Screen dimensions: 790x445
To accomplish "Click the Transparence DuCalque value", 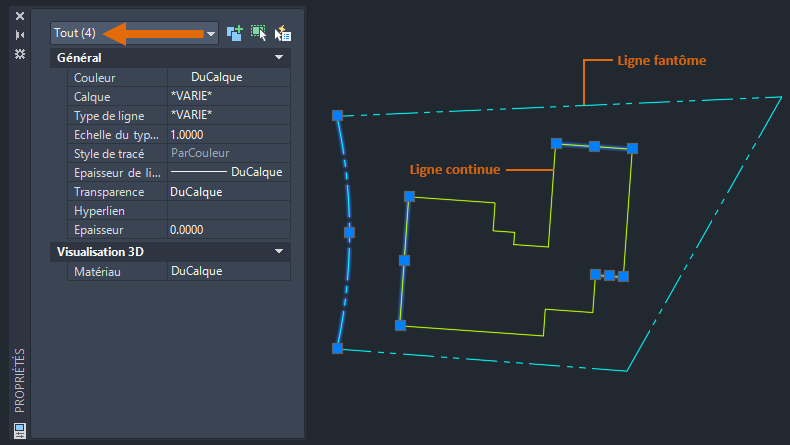I will tap(229, 192).
